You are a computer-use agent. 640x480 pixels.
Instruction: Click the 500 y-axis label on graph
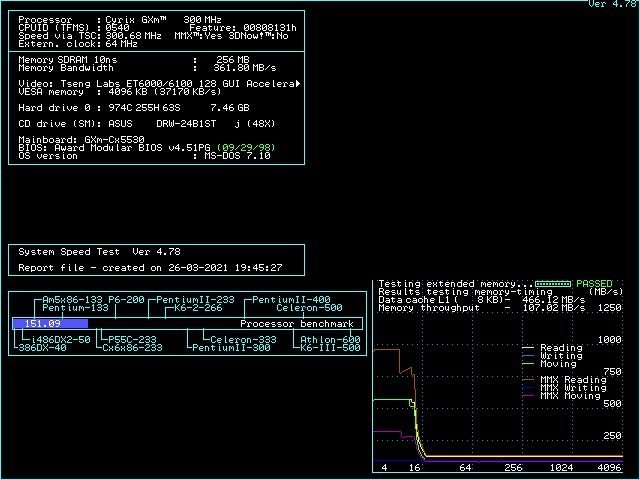tap(612, 404)
